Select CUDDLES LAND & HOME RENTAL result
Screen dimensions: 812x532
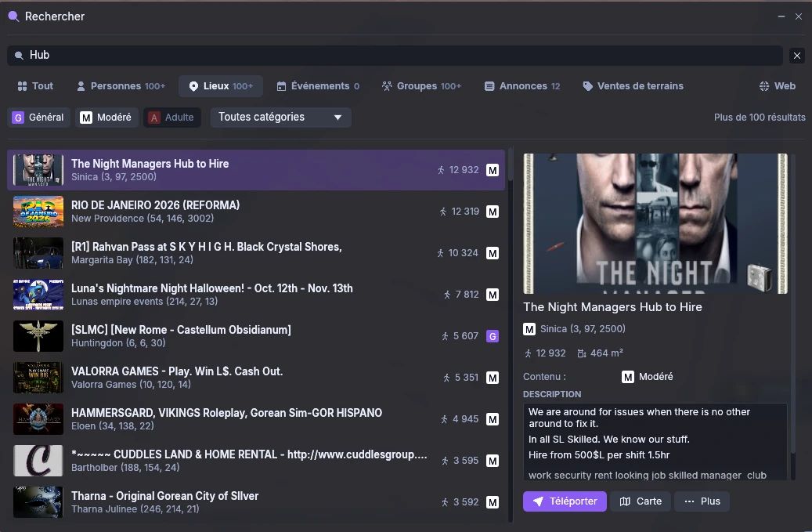click(x=256, y=460)
